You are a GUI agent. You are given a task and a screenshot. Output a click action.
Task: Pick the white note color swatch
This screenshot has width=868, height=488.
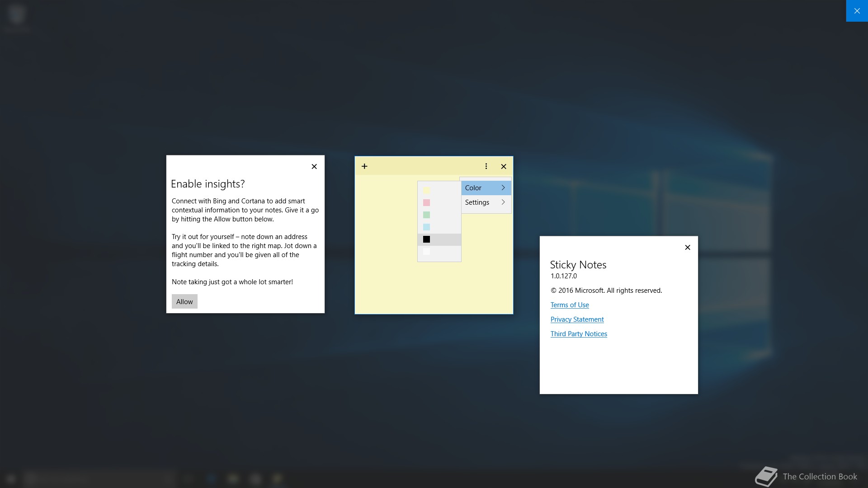click(426, 252)
